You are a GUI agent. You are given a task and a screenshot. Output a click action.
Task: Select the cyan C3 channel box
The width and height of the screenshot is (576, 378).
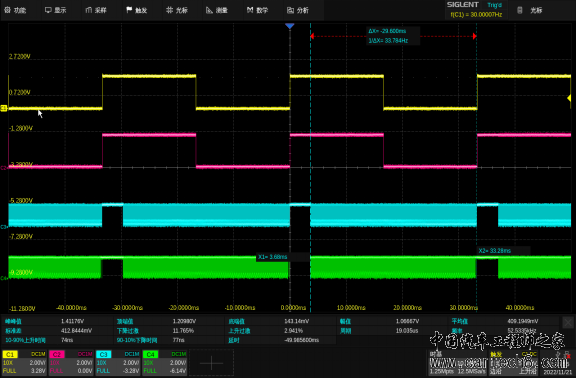coord(118,363)
